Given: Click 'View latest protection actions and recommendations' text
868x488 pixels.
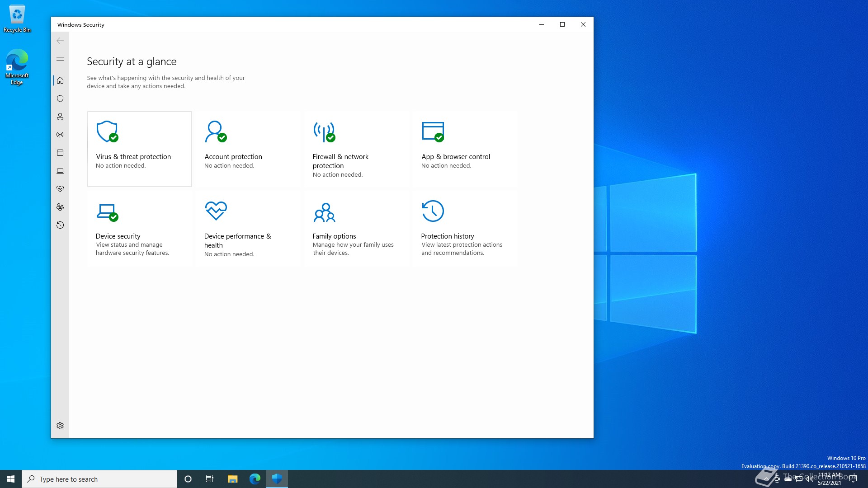Looking at the screenshot, I should (x=462, y=249).
